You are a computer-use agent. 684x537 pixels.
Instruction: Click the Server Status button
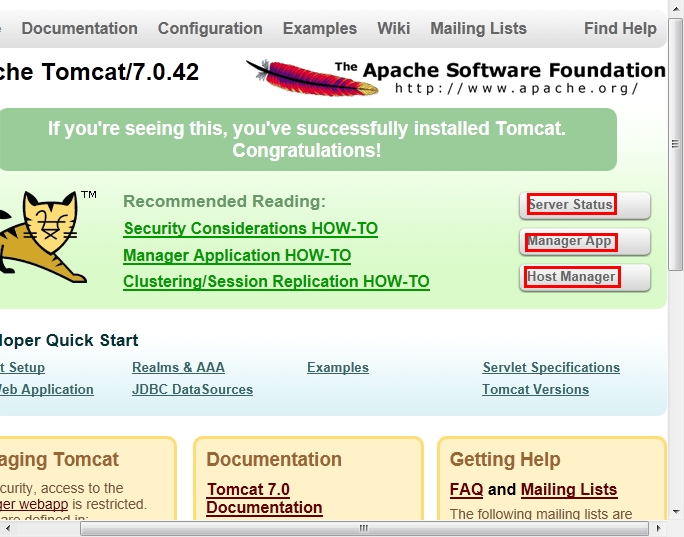pos(585,205)
